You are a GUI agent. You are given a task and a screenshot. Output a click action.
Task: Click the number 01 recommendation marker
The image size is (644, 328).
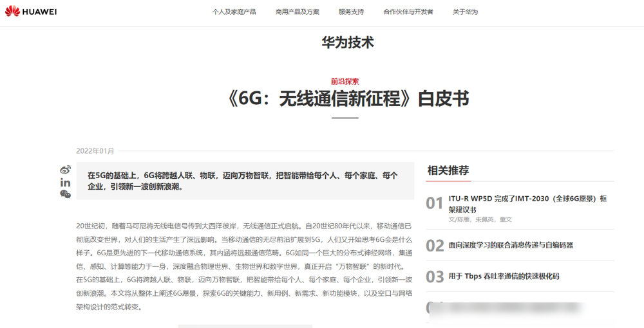[435, 203]
